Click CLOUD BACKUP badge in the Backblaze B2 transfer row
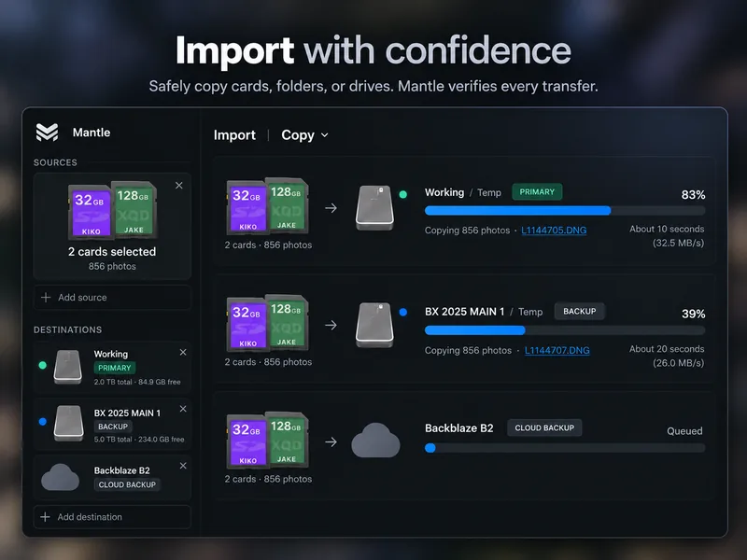747x560 pixels. pyautogui.click(x=544, y=427)
